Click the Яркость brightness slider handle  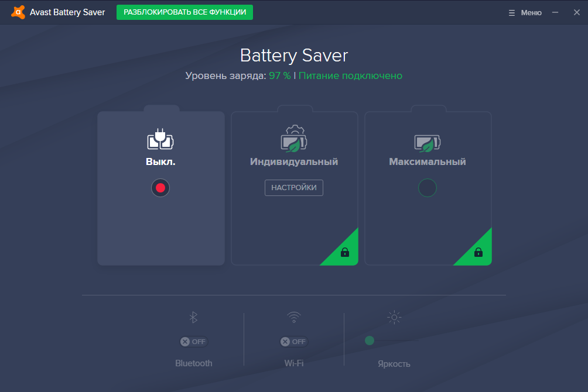tap(370, 341)
